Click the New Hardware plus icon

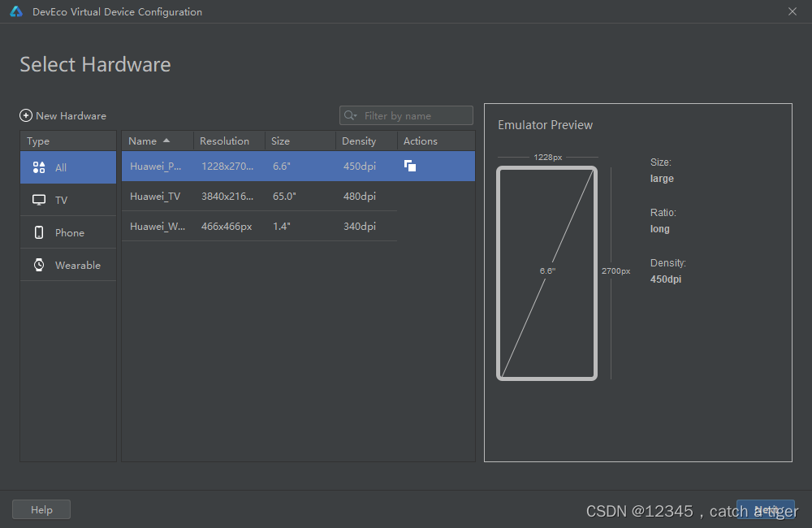[x=26, y=115]
